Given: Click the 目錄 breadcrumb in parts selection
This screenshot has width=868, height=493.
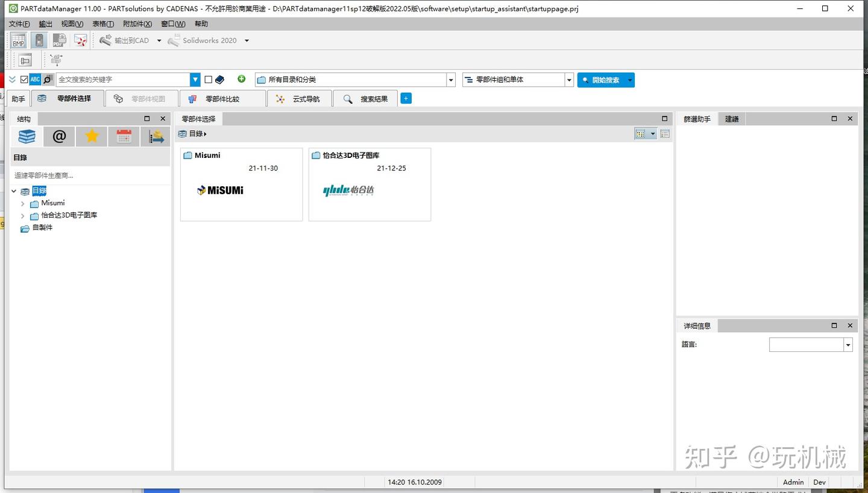Looking at the screenshot, I should [196, 134].
